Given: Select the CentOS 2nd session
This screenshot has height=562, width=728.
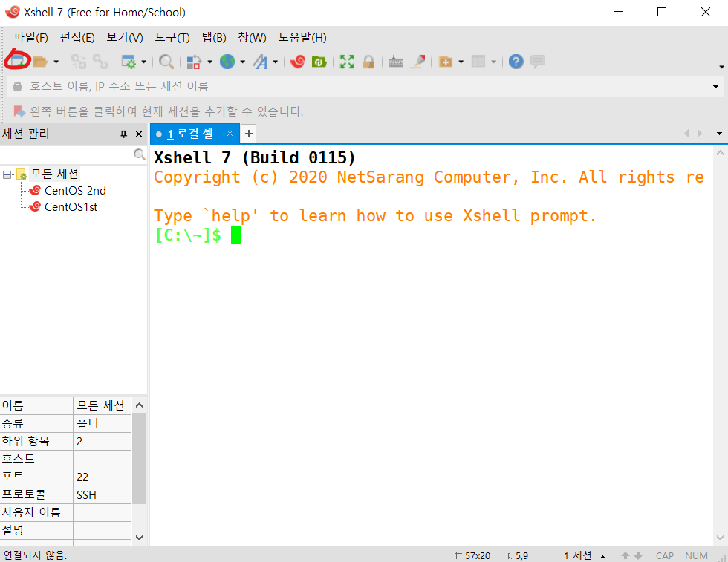Looking at the screenshot, I should click(75, 190).
